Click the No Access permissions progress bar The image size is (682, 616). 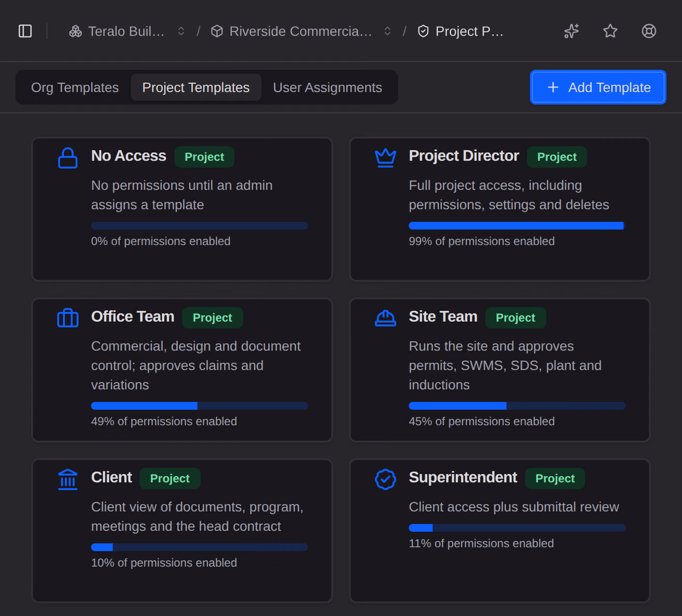point(200,226)
